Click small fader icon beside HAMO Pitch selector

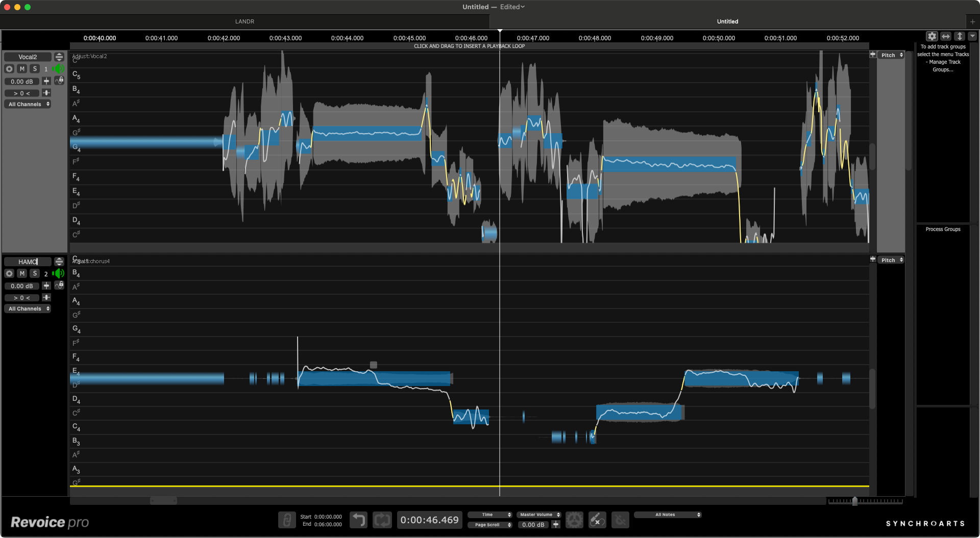click(873, 260)
